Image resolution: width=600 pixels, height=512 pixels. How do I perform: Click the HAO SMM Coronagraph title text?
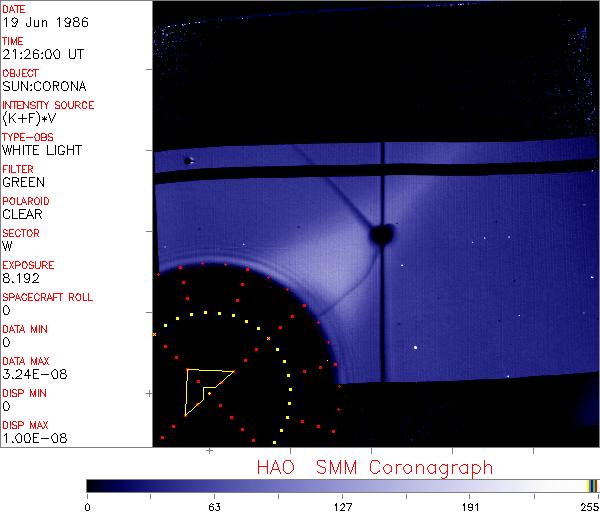(x=374, y=466)
